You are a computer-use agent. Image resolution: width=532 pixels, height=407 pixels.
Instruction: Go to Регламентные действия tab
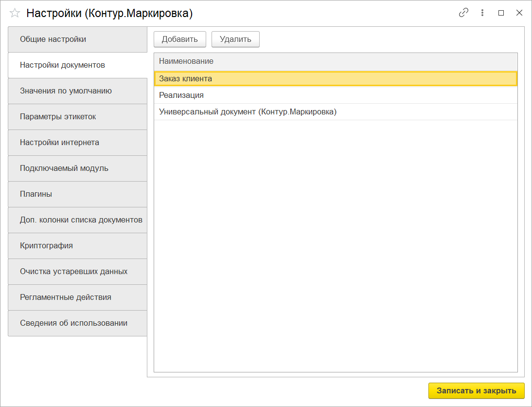point(77,297)
